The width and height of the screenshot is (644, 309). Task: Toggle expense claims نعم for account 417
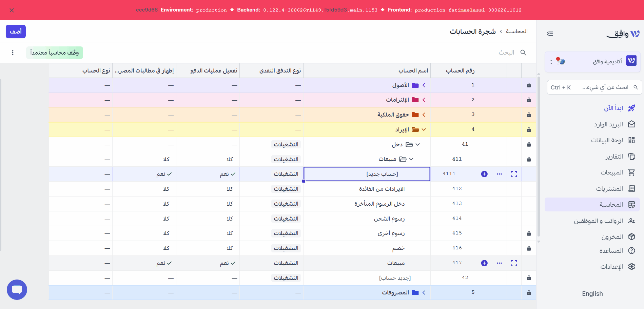(164, 263)
